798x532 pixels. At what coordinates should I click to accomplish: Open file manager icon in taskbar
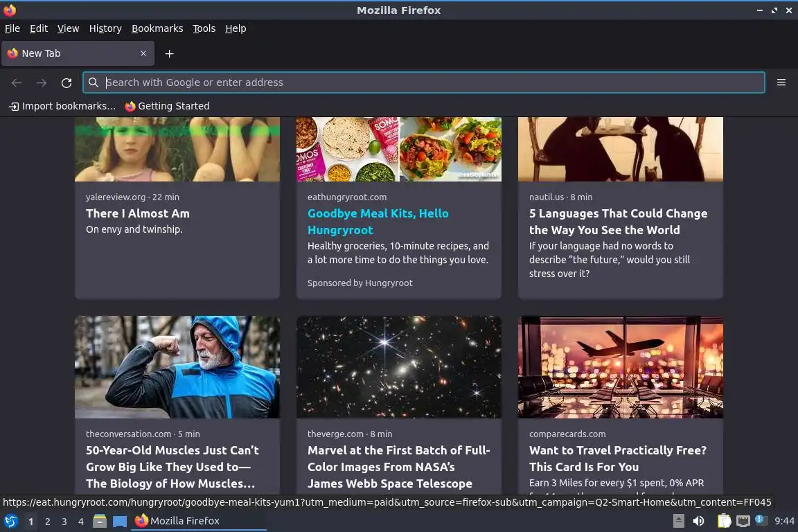(x=100, y=522)
